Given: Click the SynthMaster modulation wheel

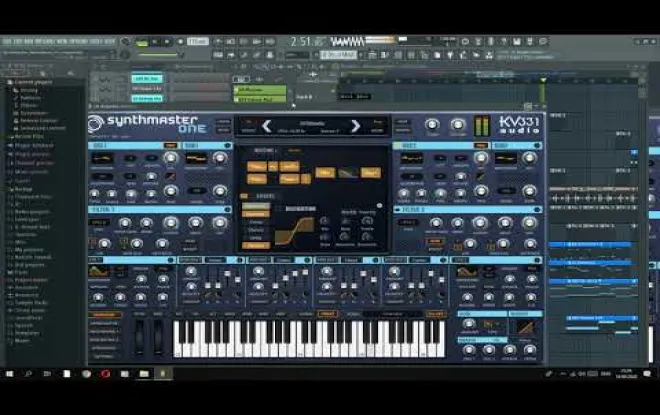Looking at the screenshot, I should coord(158,336).
